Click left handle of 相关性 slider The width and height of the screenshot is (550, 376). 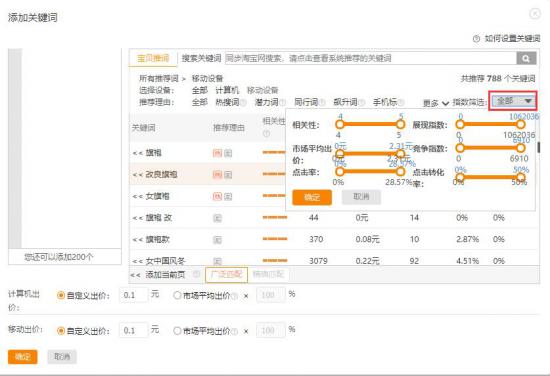point(340,124)
